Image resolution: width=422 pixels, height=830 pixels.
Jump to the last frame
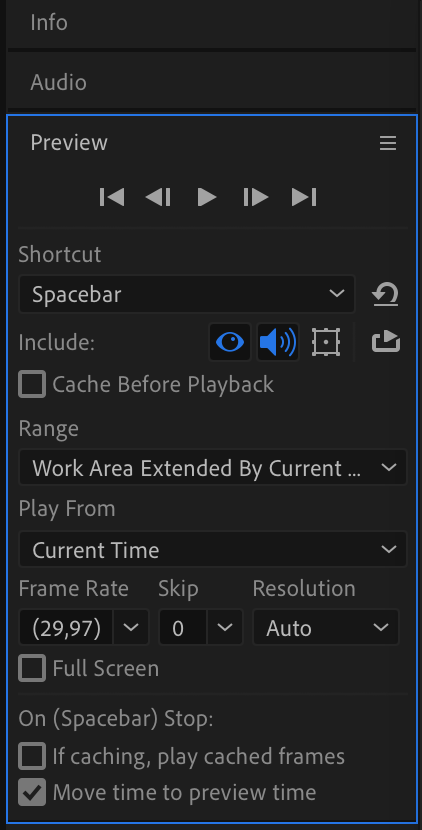point(304,197)
